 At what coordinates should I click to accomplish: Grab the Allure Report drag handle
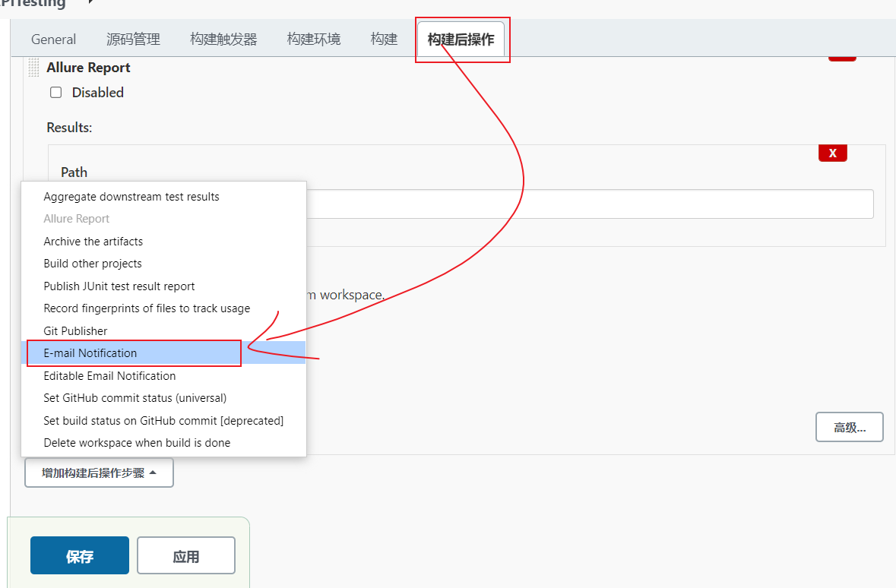click(33, 68)
